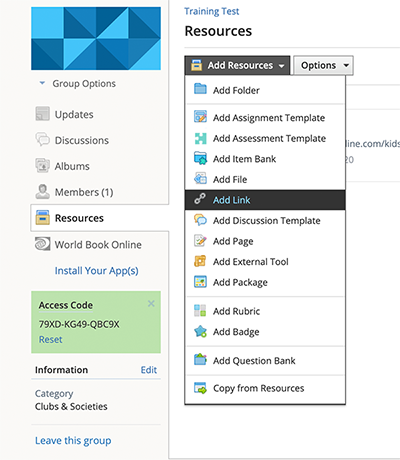Image resolution: width=400 pixels, height=460 pixels.
Task: Choose Add Assessment Template
Action: click(265, 138)
